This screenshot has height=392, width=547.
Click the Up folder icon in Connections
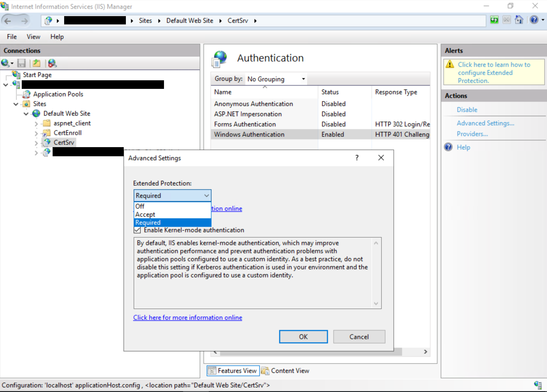pos(37,63)
